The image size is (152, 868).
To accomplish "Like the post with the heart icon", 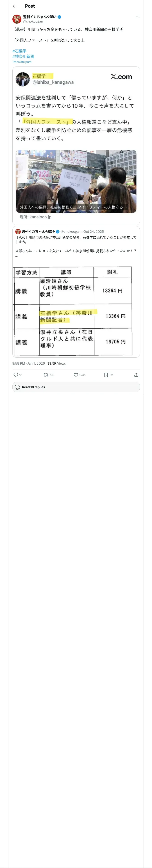I will 76,374.
